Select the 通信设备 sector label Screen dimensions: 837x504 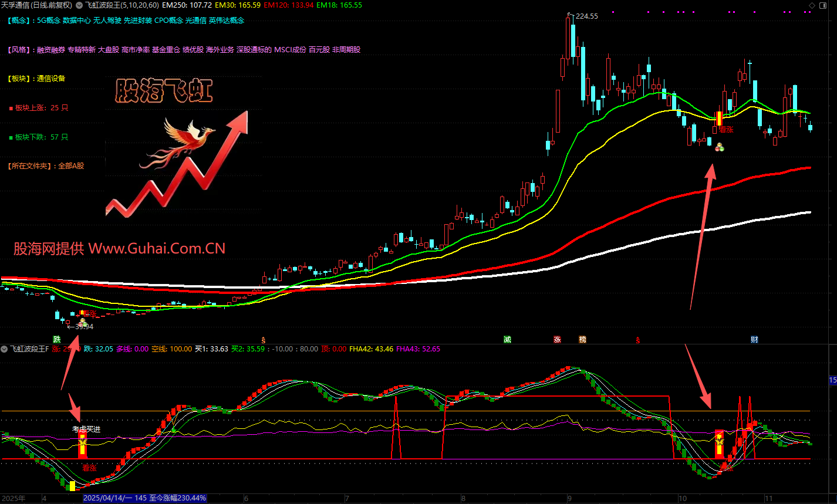click(51, 79)
